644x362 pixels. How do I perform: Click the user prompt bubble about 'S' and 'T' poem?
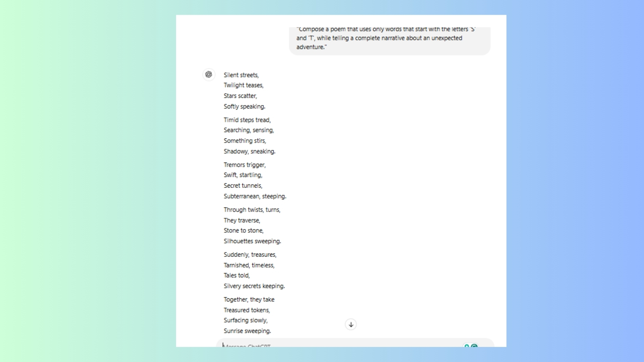point(389,39)
